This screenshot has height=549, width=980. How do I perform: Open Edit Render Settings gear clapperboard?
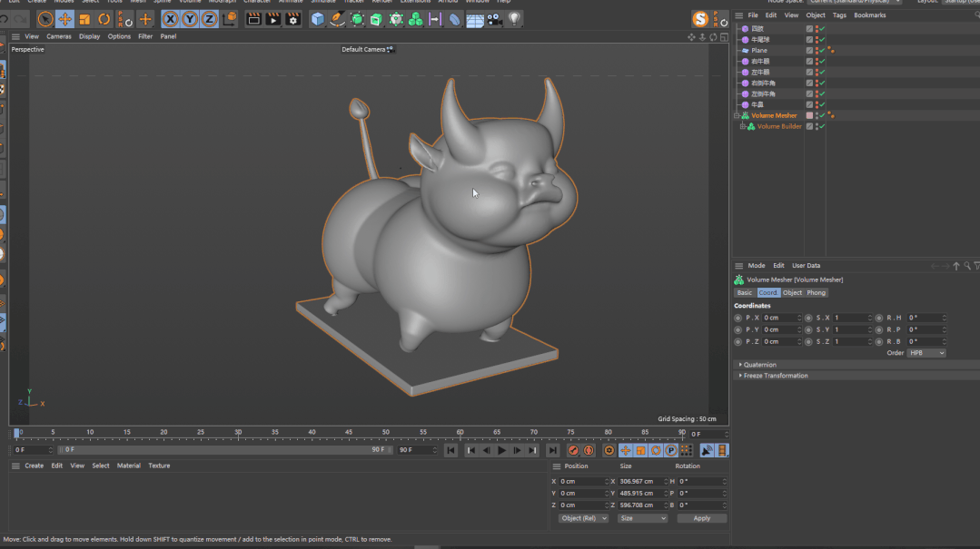tap(293, 19)
